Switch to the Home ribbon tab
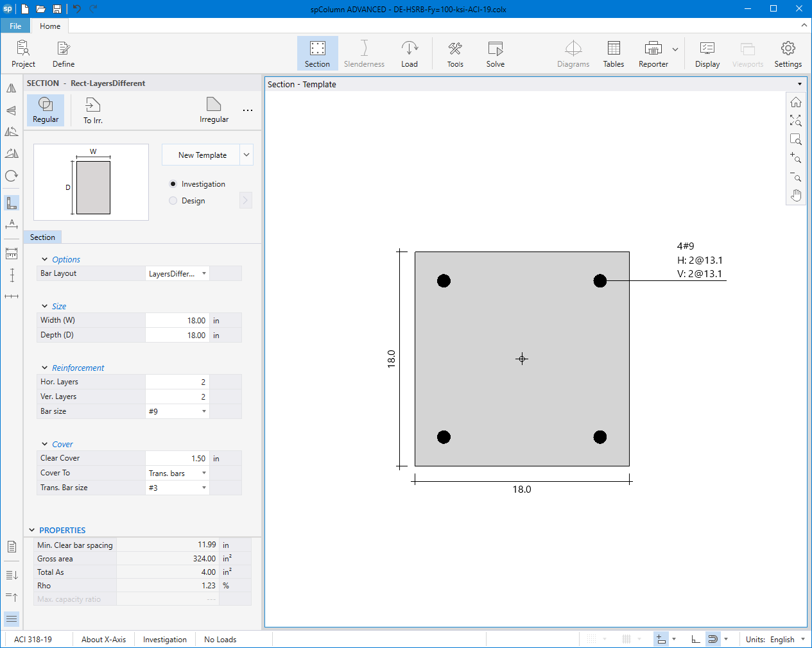This screenshot has height=648, width=812. [x=50, y=26]
